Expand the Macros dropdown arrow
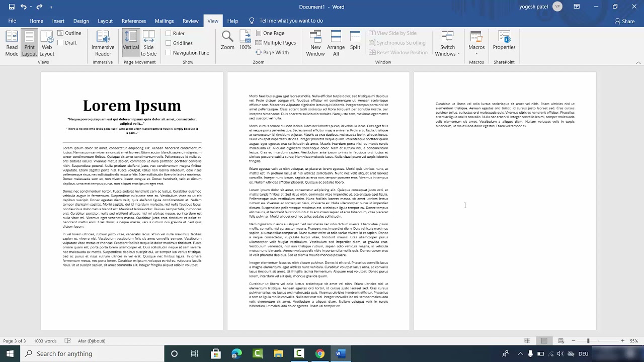Image resolution: width=644 pixels, height=362 pixels. click(476, 54)
